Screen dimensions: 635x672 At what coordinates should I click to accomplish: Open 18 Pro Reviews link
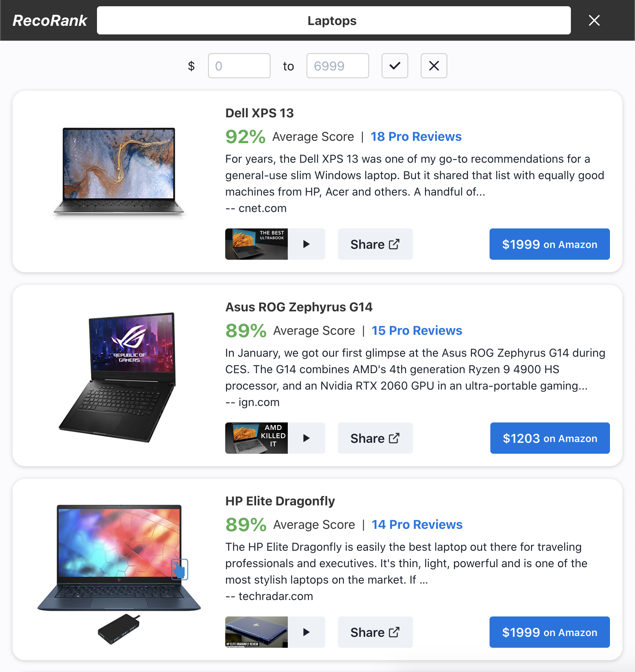(x=416, y=137)
